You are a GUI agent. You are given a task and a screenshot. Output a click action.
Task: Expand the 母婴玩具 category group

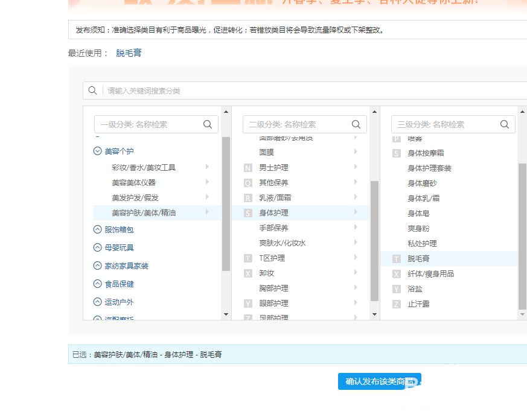tap(97, 247)
